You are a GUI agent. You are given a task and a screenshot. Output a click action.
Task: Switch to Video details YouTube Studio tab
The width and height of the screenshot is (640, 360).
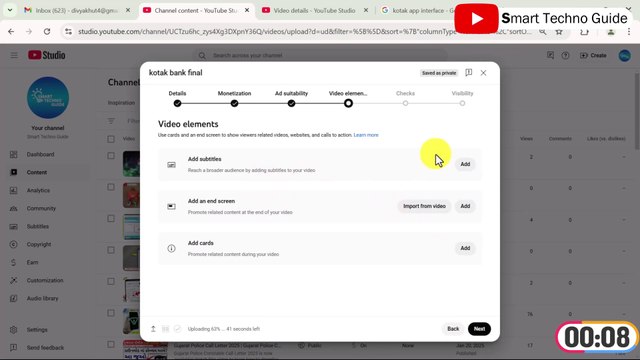(x=314, y=10)
